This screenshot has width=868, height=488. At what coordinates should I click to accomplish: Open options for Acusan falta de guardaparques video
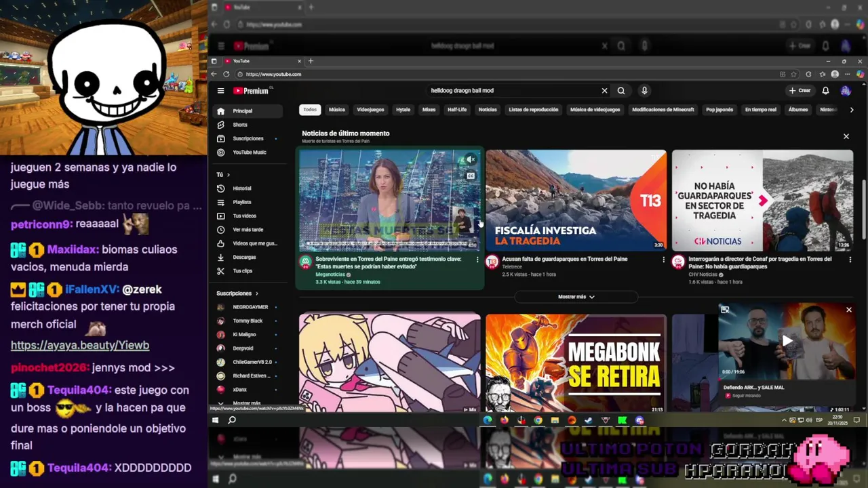[x=663, y=260]
